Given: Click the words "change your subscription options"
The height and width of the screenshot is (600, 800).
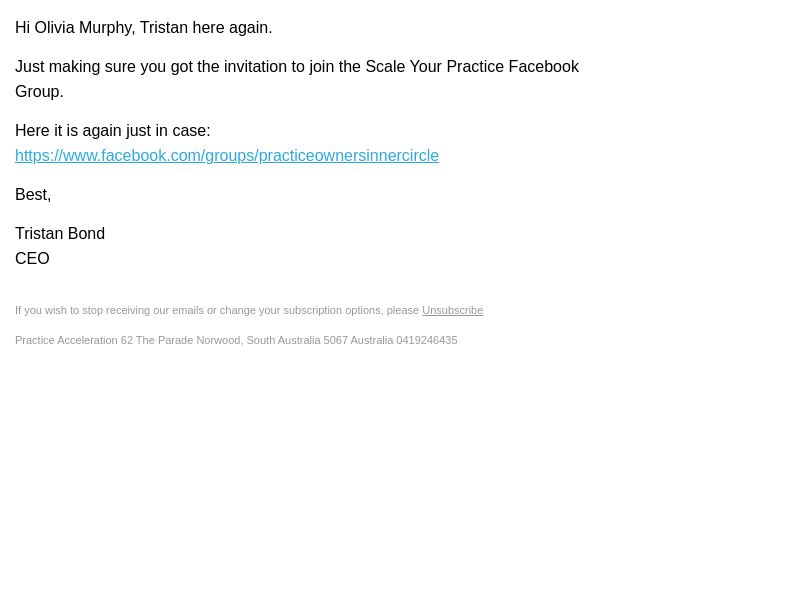Looking at the screenshot, I should 301,310.
